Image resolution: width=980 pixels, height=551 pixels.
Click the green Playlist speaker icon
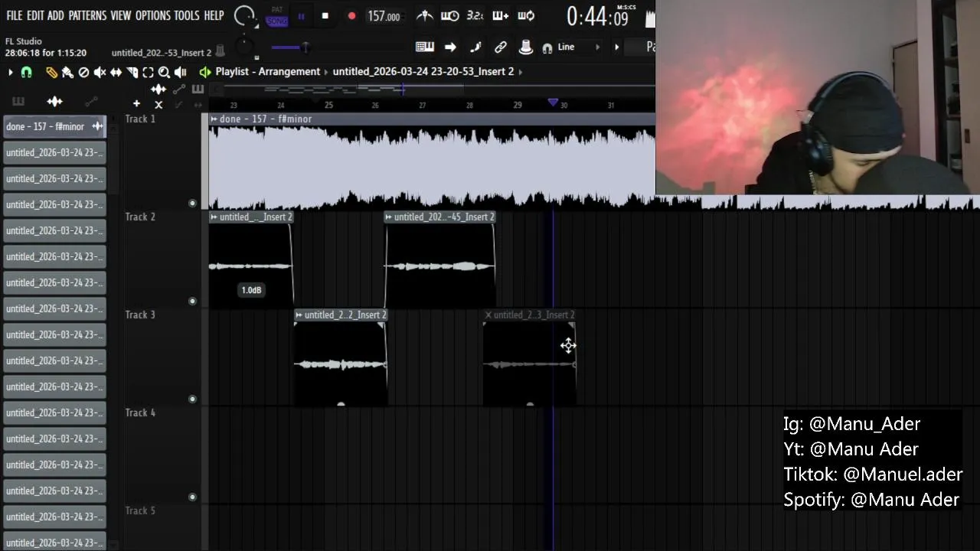(204, 72)
